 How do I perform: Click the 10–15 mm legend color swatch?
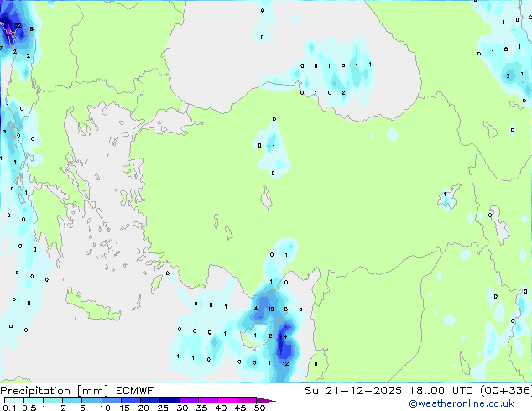112,400
